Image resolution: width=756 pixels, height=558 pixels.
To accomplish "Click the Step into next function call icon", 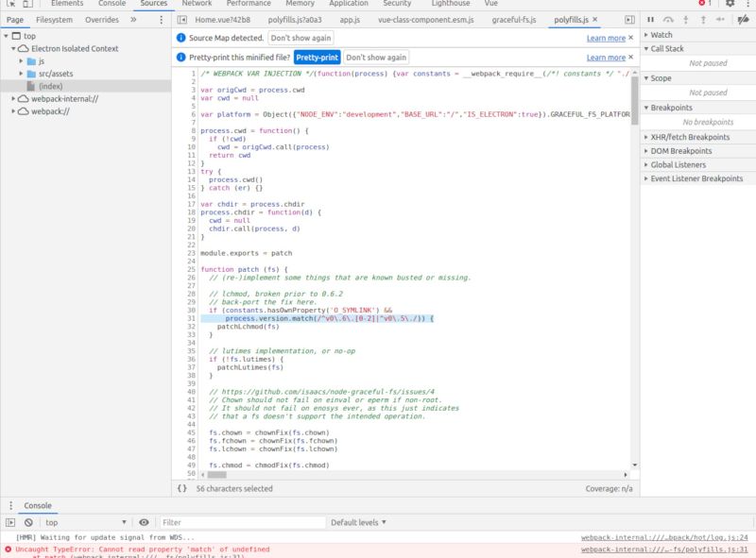I will click(x=685, y=19).
